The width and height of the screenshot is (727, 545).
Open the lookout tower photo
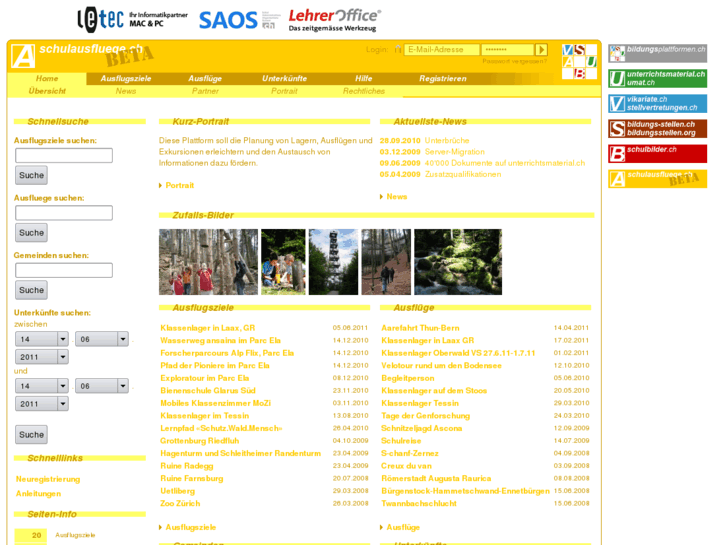click(x=333, y=262)
